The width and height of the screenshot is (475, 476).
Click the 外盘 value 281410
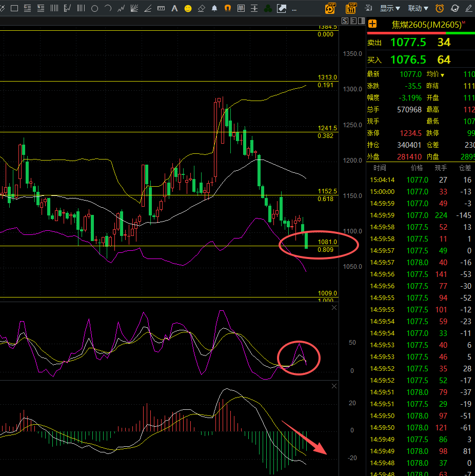tap(409, 157)
